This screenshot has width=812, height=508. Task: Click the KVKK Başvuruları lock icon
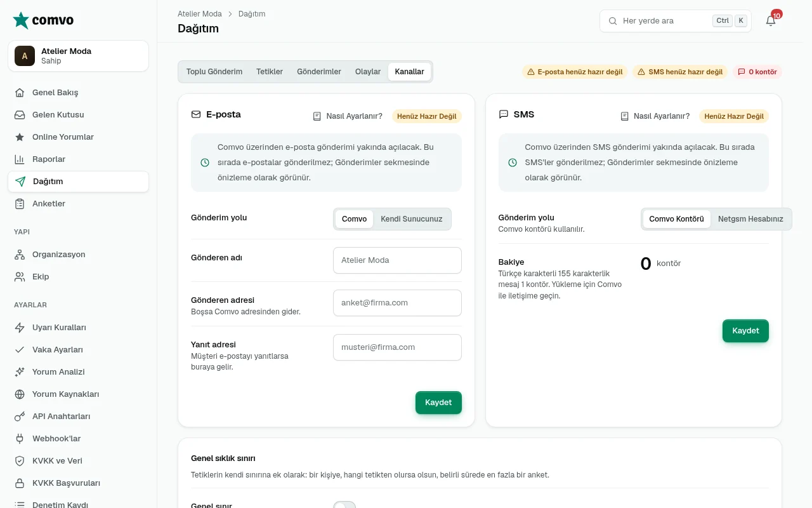pyautogui.click(x=20, y=483)
